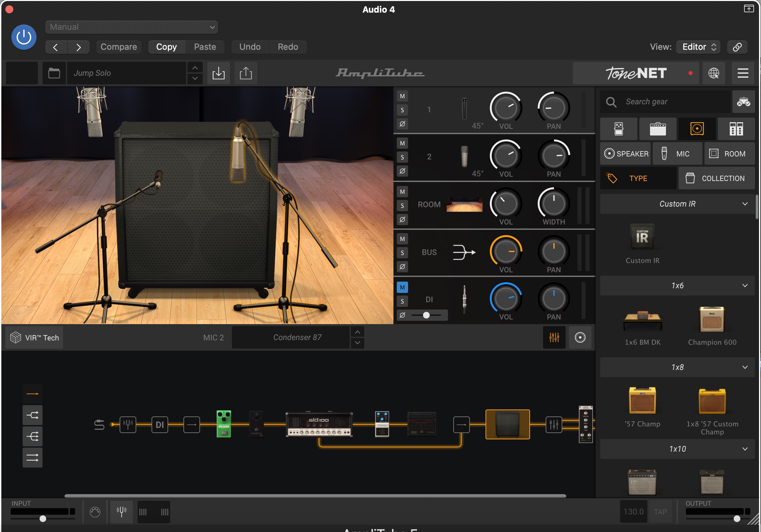Switch to the ROOM tab
Image resolution: width=761 pixels, height=532 pixels.
(x=730, y=154)
